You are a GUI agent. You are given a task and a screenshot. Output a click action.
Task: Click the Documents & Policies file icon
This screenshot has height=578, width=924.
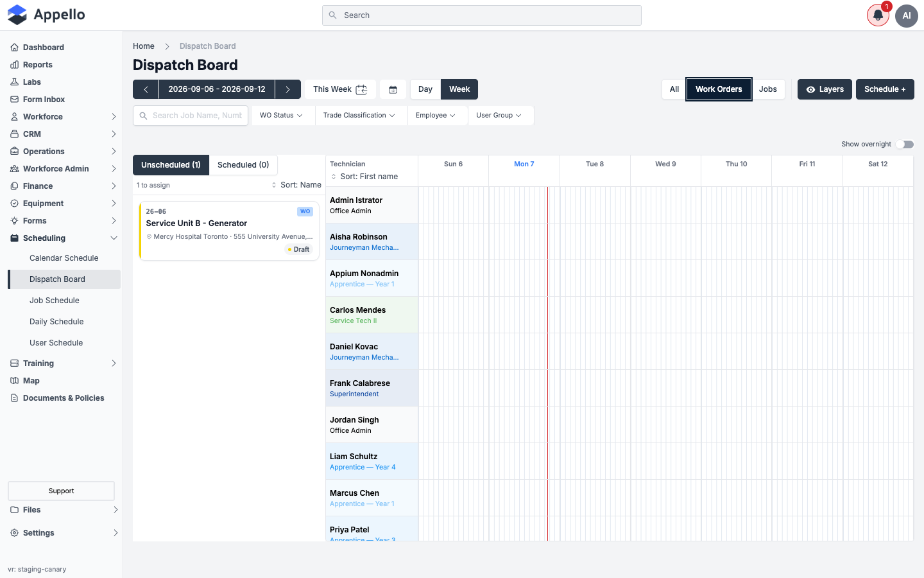(x=14, y=398)
